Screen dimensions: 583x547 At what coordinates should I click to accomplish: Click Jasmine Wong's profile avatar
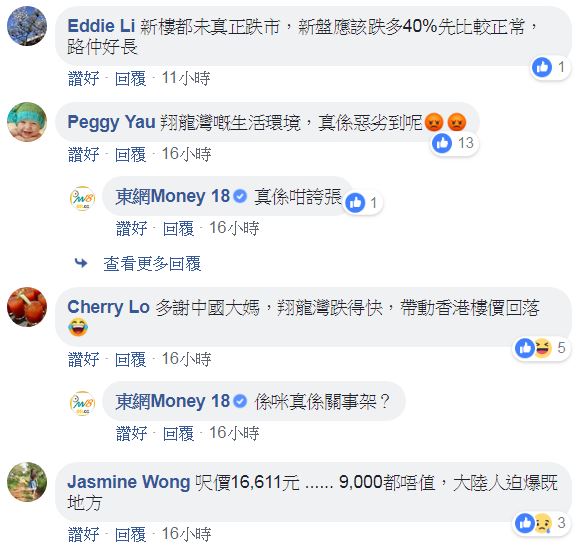[27, 482]
